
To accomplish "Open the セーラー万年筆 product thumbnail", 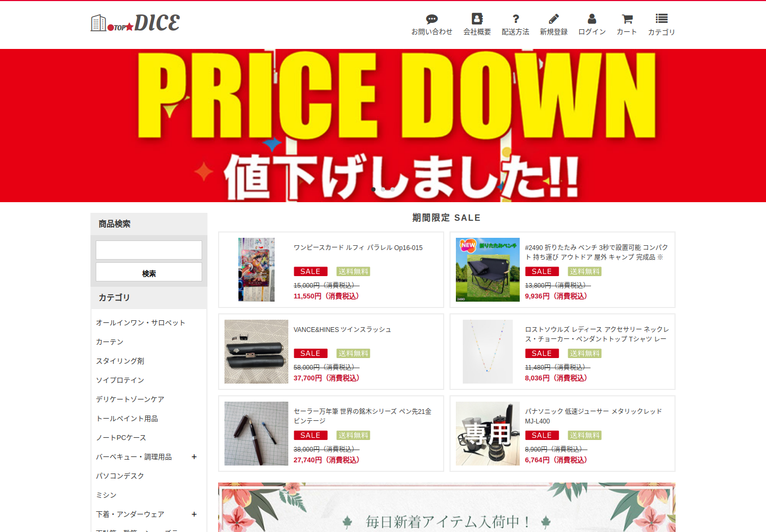I will click(256, 434).
